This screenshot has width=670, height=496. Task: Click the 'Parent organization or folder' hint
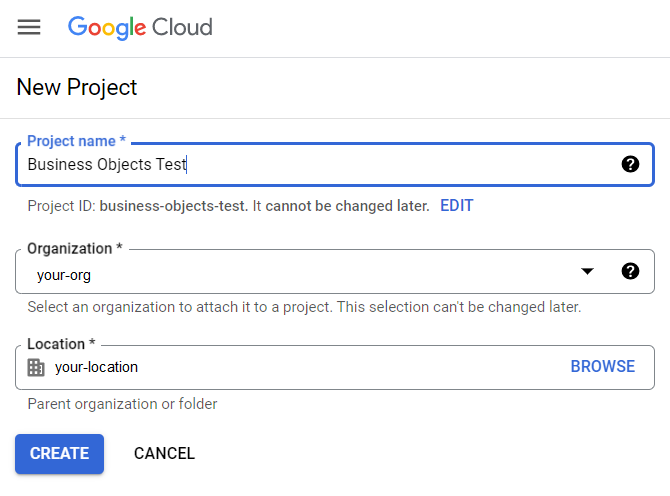[x=122, y=404]
